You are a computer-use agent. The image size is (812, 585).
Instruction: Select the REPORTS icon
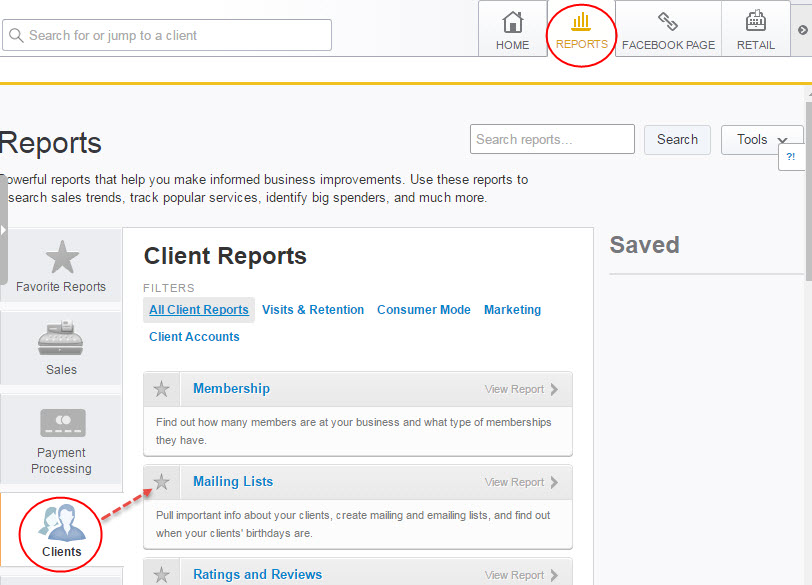click(581, 29)
